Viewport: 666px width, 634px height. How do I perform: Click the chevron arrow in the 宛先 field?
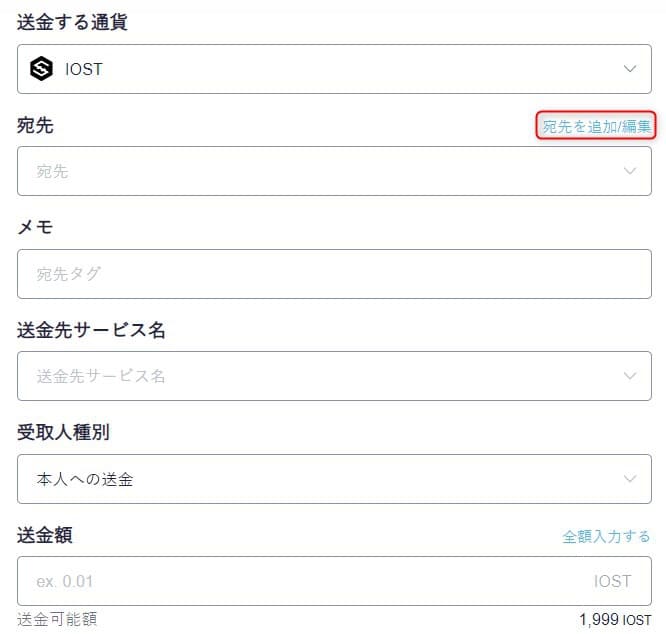629,171
